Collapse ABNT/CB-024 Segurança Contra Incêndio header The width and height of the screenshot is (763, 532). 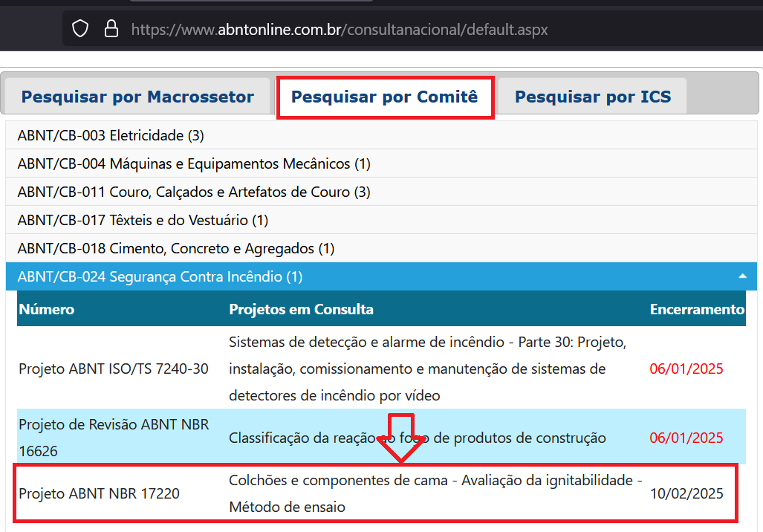click(382, 276)
